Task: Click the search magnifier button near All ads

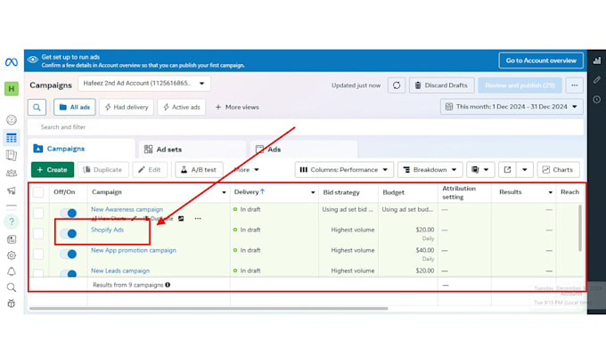Action: tap(37, 108)
